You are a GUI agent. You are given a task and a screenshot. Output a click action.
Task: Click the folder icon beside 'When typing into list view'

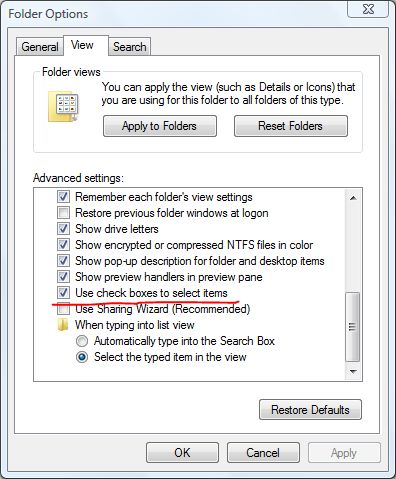coord(63,325)
